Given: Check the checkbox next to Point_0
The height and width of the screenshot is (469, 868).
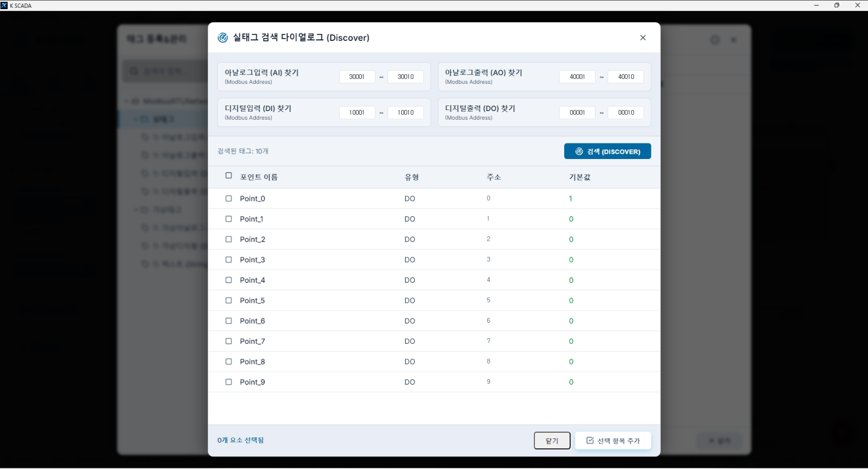Looking at the screenshot, I should (x=229, y=198).
